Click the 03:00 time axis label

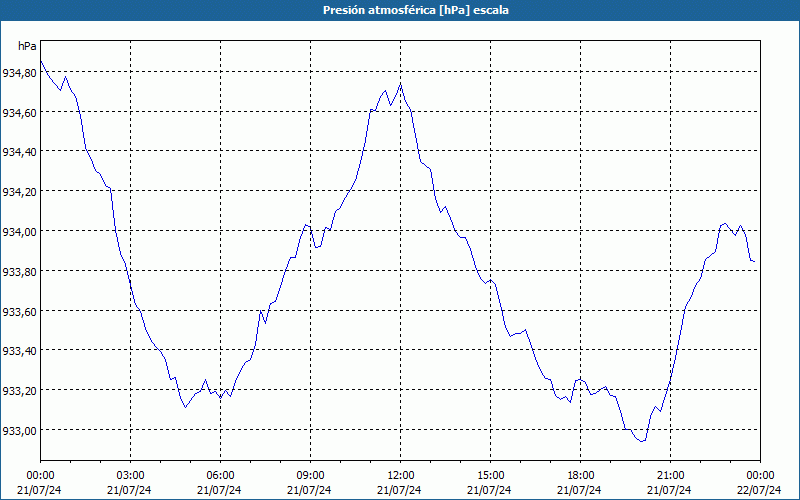click(x=130, y=476)
